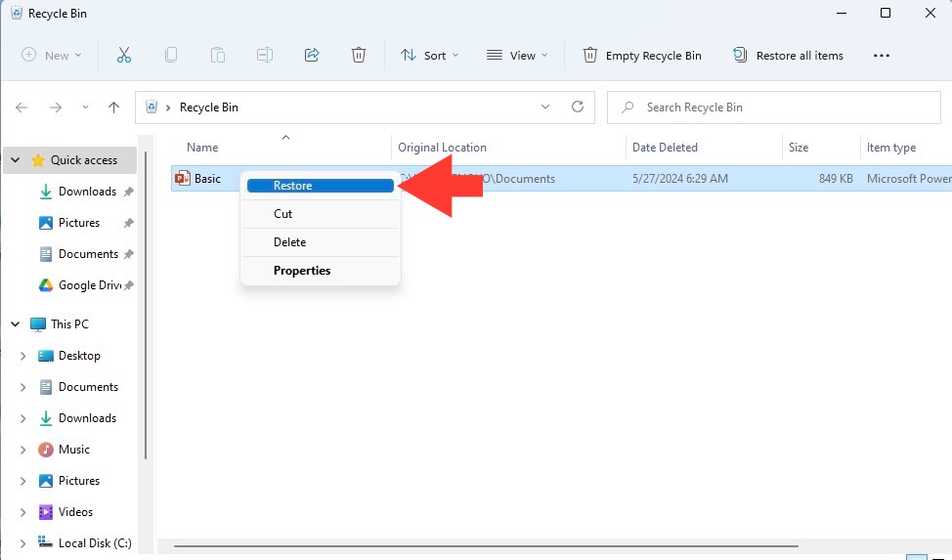
Task: Click Empty Recycle Bin button
Action: (642, 56)
